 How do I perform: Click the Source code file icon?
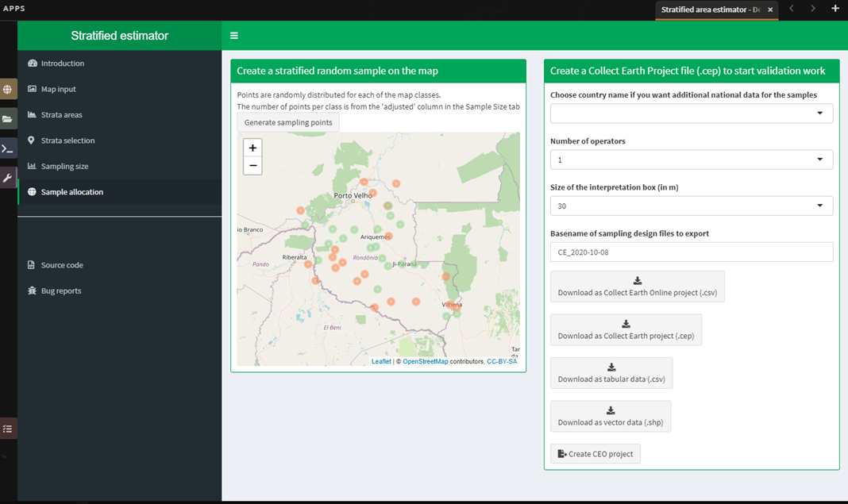(30, 264)
